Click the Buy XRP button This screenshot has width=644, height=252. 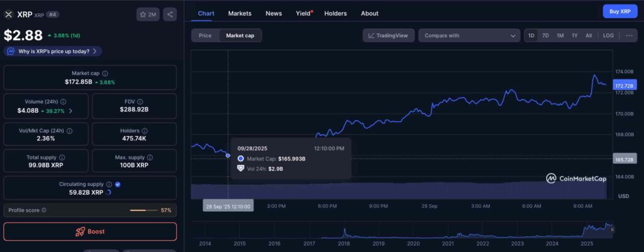pos(619,11)
